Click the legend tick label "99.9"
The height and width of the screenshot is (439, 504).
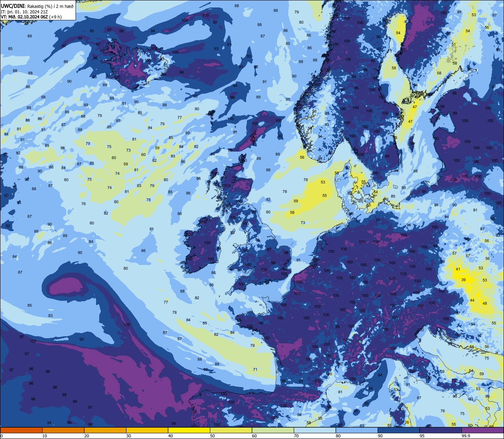[x=466, y=436]
